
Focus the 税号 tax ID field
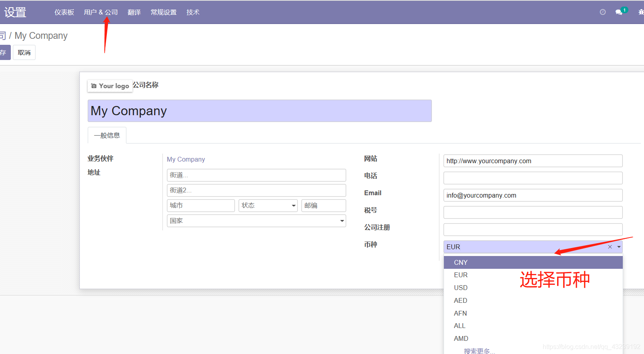pyautogui.click(x=533, y=212)
